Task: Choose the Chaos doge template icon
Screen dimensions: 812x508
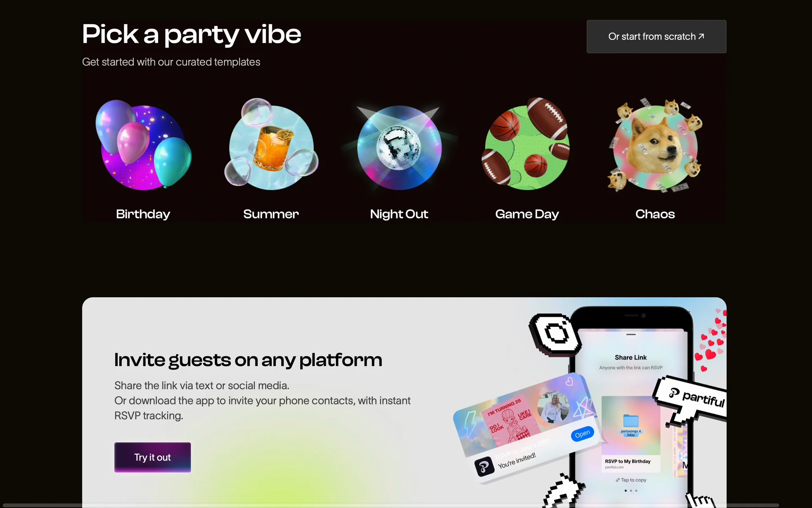Action: click(x=655, y=145)
